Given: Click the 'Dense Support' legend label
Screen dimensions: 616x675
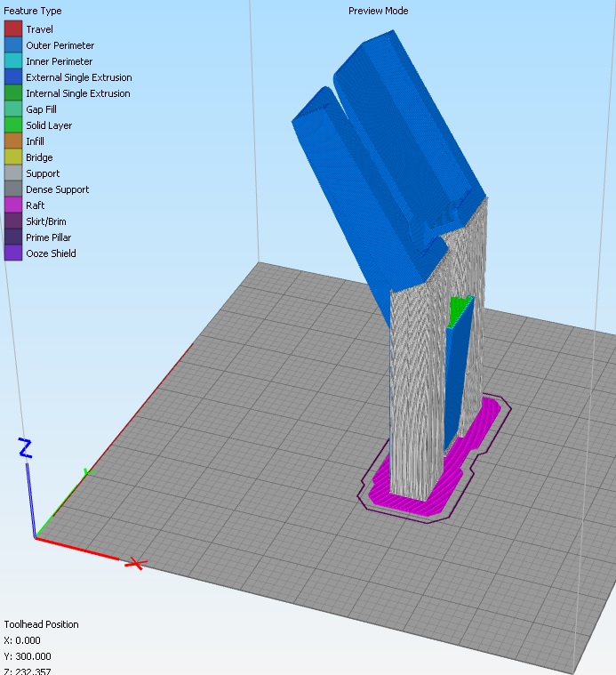Looking at the screenshot, I should coord(57,189).
